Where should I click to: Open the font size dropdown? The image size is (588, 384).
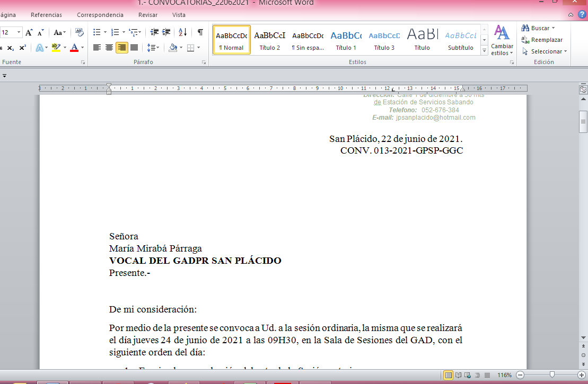click(19, 32)
